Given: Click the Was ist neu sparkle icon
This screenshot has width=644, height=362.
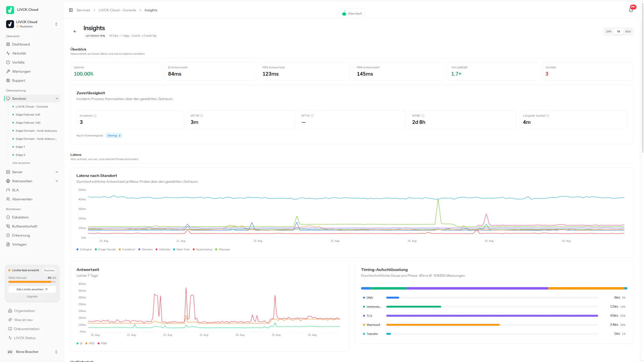Looking at the screenshot, I should tap(10, 320).
